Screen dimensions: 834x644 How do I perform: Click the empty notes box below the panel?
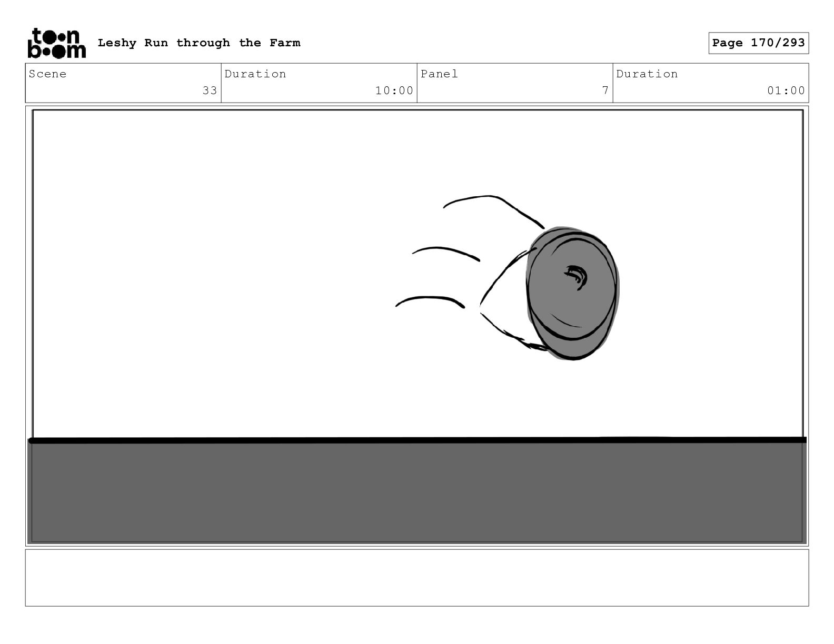pyautogui.click(x=417, y=578)
